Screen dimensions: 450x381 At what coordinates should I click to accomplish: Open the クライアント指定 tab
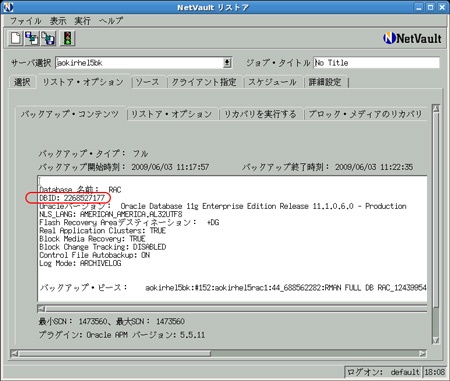click(204, 82)
